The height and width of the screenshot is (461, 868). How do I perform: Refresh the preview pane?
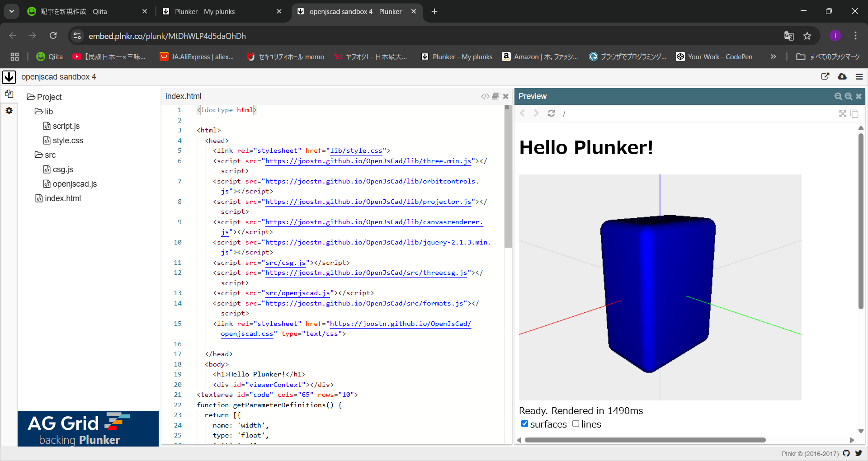tap(551, 113)
